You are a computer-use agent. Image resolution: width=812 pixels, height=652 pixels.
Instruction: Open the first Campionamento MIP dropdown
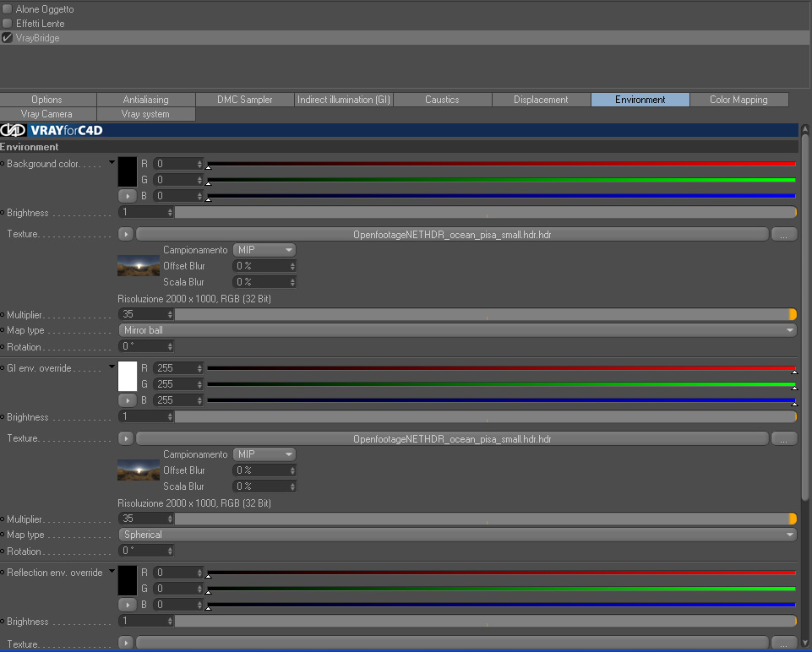[264, 250]
